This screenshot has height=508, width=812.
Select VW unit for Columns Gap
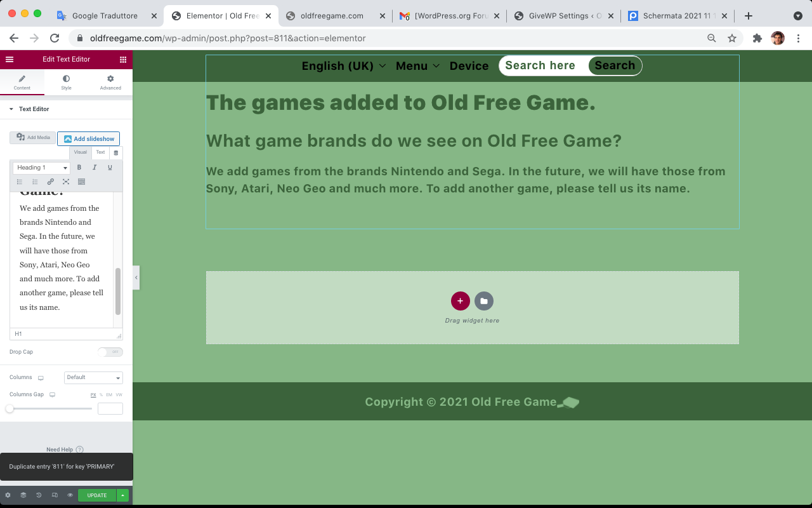119,395
